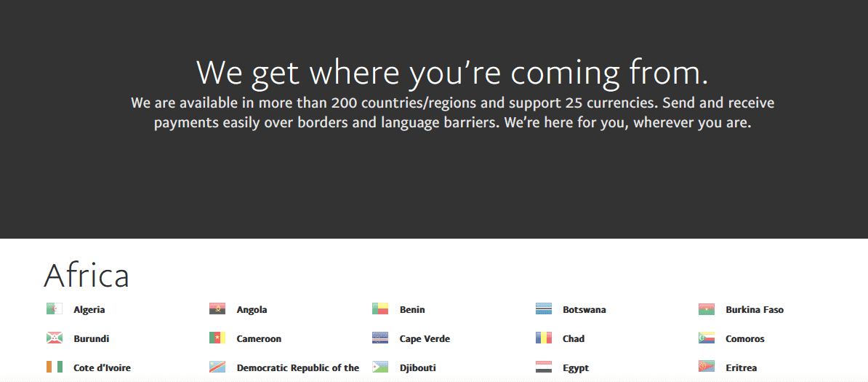Click the Egypt flag icon
Screen dimensions: 868x382
[x=544, y=367]
